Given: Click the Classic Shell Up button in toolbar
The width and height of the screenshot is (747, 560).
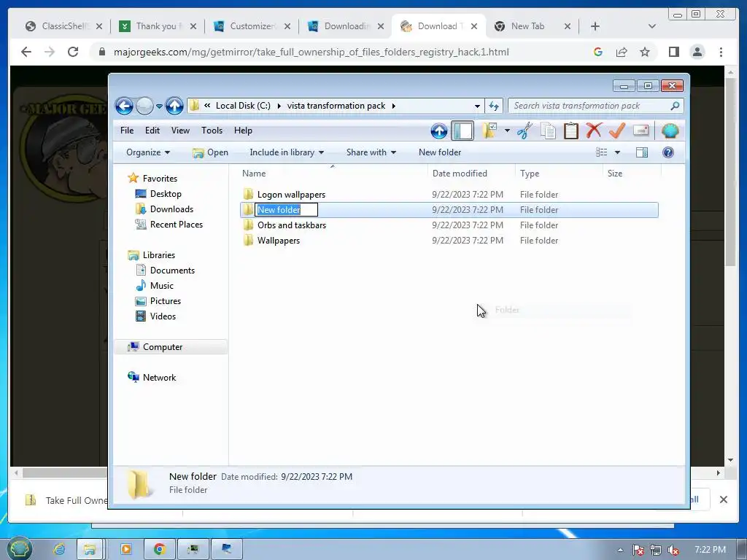Looking at the screenshot, I should click(x=438, y=131).
